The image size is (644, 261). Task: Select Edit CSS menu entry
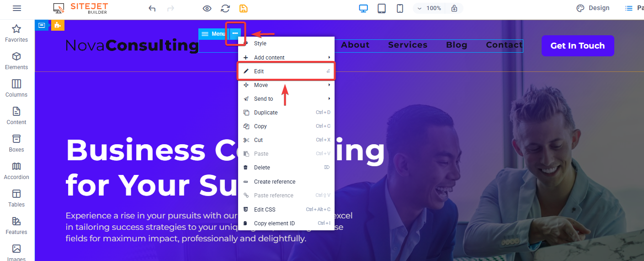pos(286,210)
